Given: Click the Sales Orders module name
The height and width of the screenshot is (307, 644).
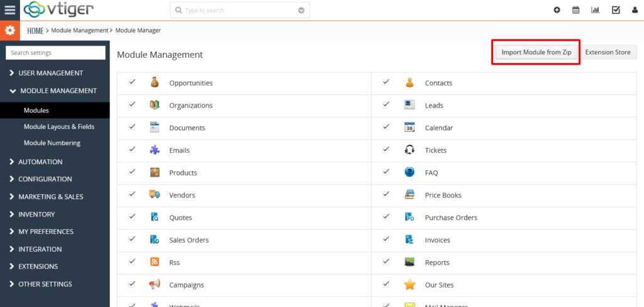Looking at the screenshot, I should (x=189, y=240).
